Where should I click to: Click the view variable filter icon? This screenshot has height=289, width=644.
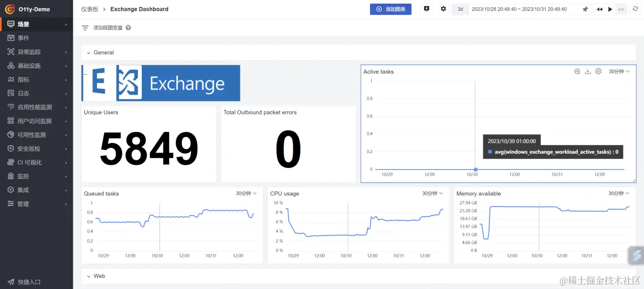pyautogui.click(x=85, y=28)
